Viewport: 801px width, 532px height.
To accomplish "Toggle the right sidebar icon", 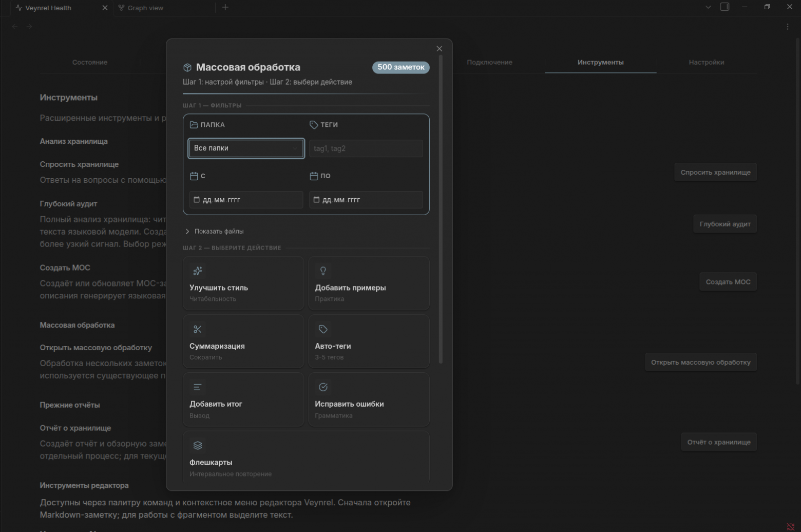I will [x=725, y=7].
